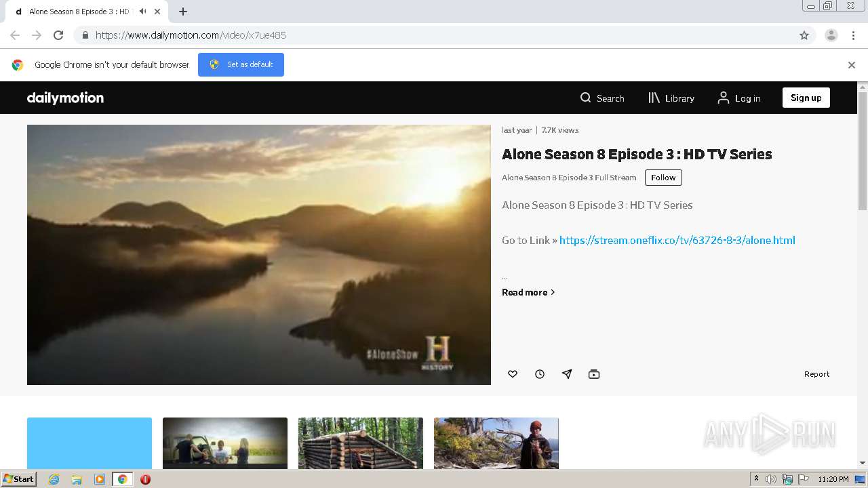Mute the tab using the speaker icon

tap(142, 12)
